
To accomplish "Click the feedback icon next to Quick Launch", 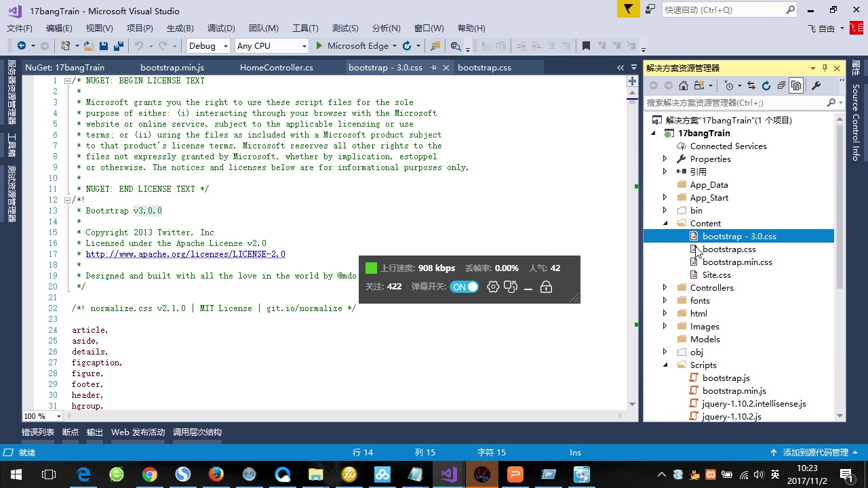I will coord(650,9).
